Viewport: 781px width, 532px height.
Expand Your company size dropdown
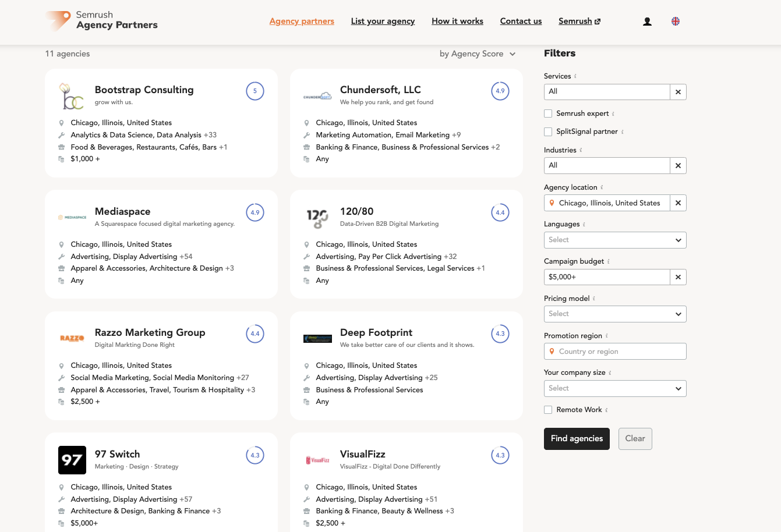[x=614, y=388]
